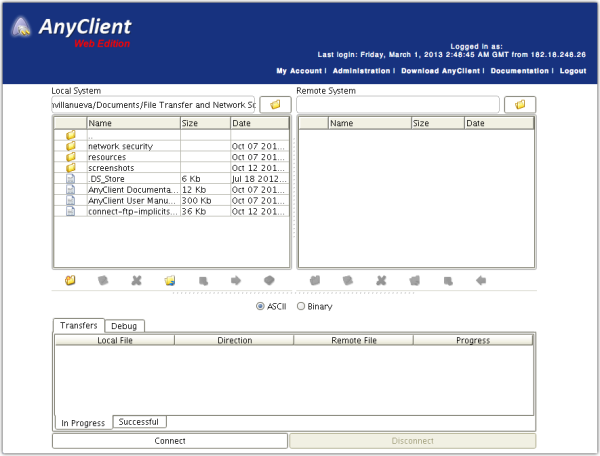Click the local system browse folder button

275,104
